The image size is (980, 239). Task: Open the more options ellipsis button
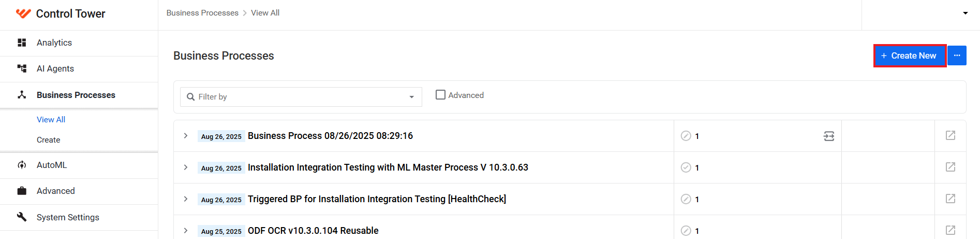coord(957,55)
